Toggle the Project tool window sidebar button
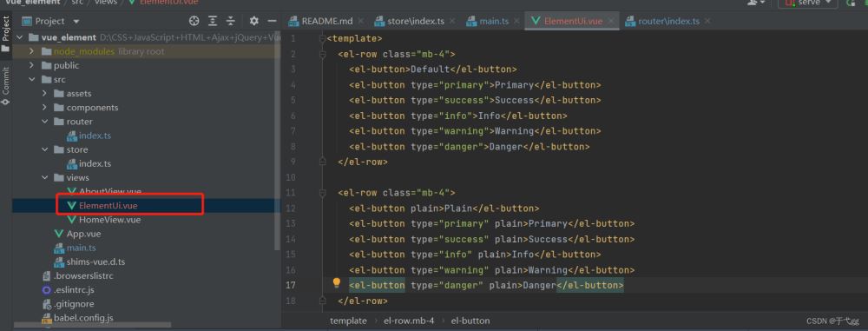868x331 pixels. tap(5, 33)
